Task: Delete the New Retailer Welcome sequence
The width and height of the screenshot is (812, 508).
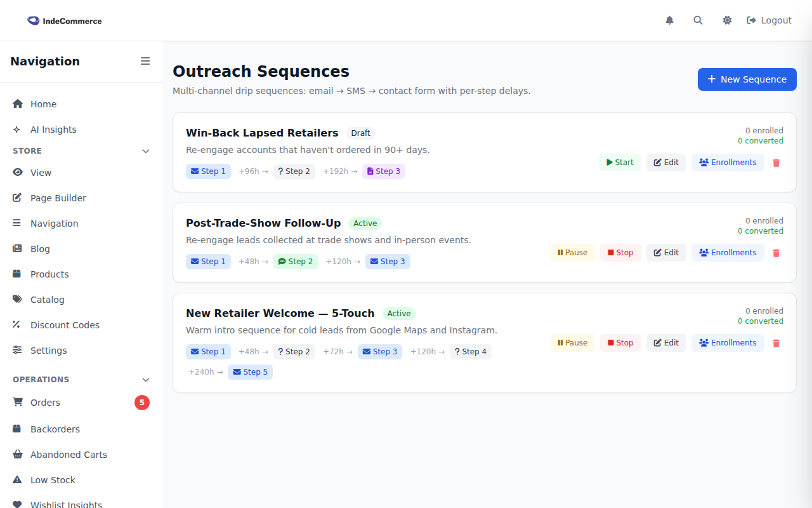Action: click(776, 343)
